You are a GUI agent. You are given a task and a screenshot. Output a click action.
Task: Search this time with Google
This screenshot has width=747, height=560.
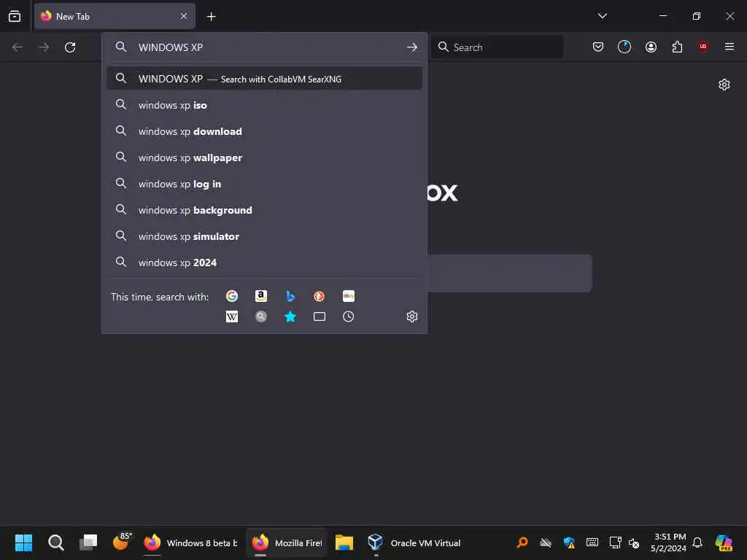[232, 296]
